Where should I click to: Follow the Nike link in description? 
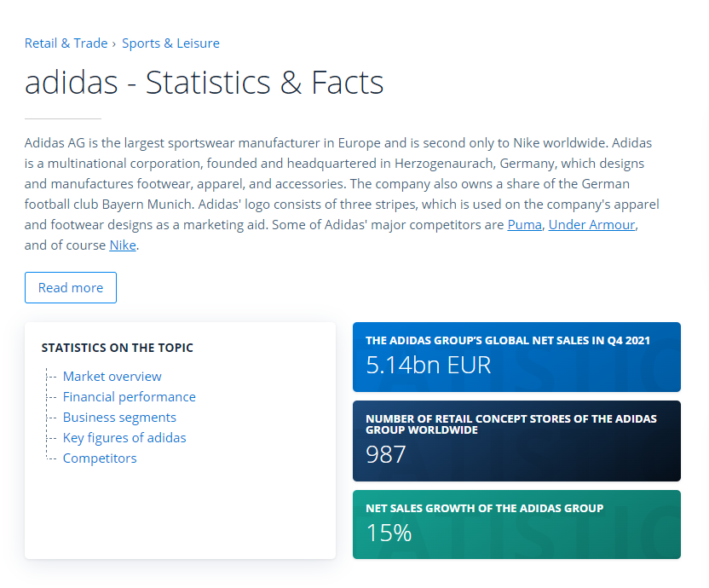click(123, 245)
